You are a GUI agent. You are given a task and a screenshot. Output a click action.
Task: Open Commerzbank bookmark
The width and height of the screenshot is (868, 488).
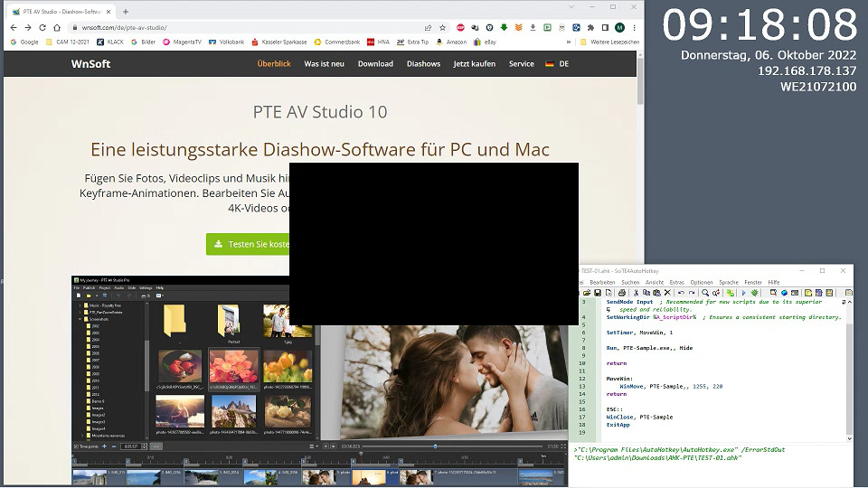(x=337, y=42)
